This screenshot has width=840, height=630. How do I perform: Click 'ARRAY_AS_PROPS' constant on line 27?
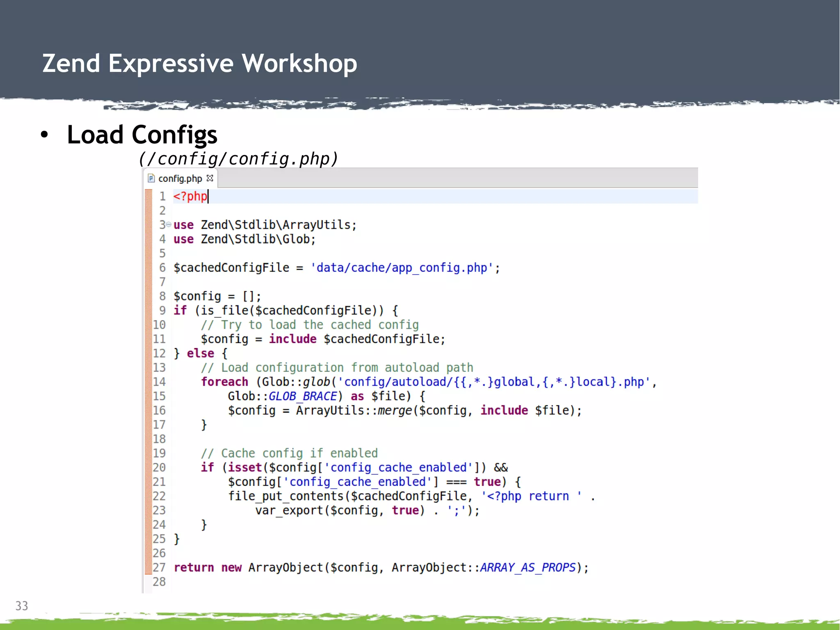(x=528, y=568)
